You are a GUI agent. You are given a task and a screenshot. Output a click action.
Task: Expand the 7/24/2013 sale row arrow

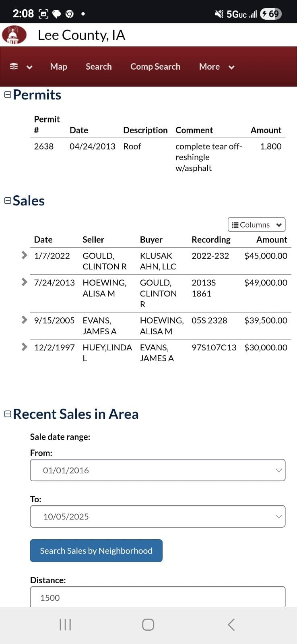25,282
